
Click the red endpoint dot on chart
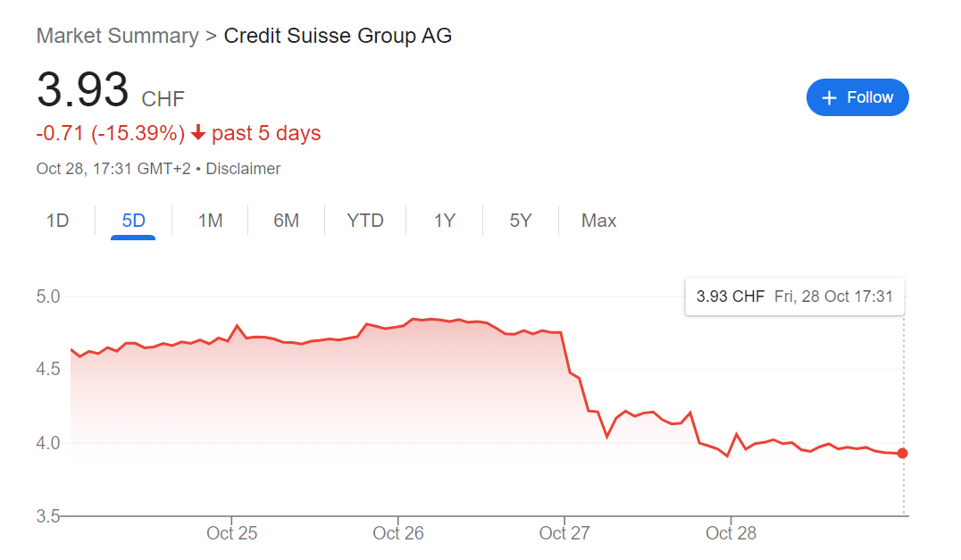(x=902, y=454)
